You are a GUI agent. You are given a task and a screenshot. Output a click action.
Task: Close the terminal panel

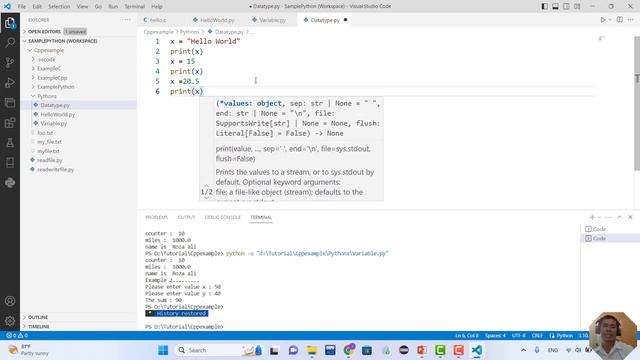tap(630, 217)
